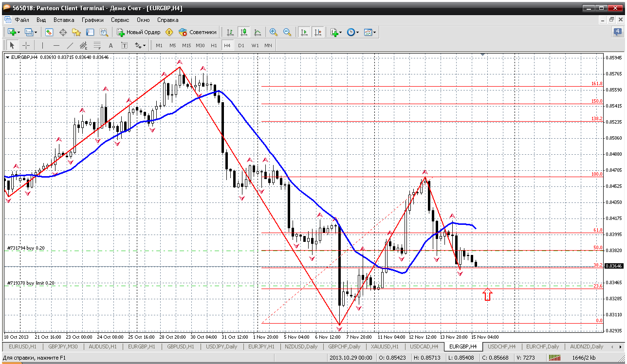Open the Окно menu
The height and width of the screenshot is (364, 627).
(x=143, y=20)
